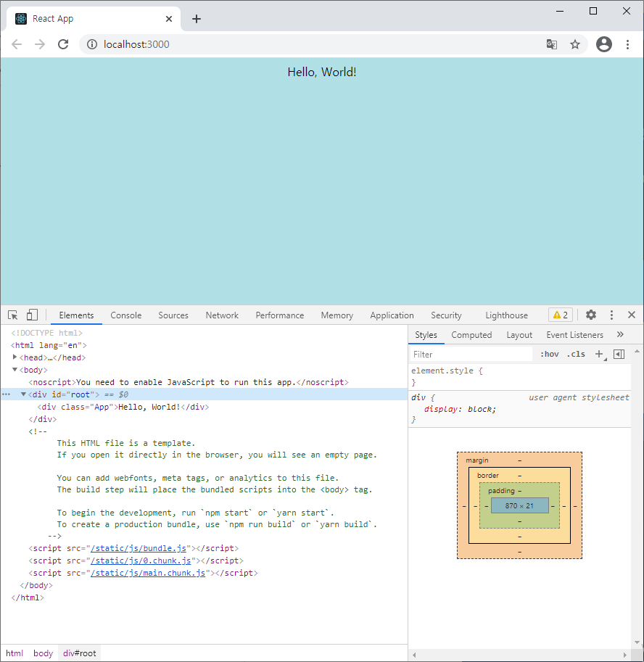Activate the inspect element picker
This screenshot has height=662, width=644.
coord(12,315)
